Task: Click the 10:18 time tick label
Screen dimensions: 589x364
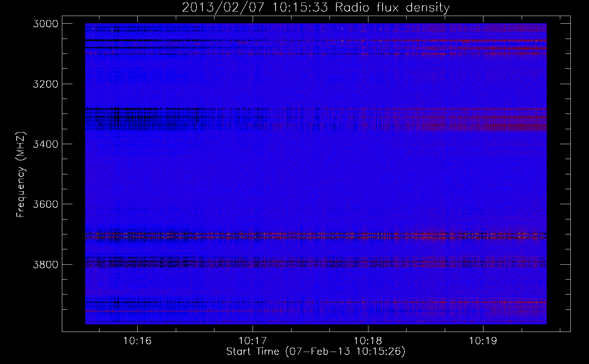Action: coord(368,341)
